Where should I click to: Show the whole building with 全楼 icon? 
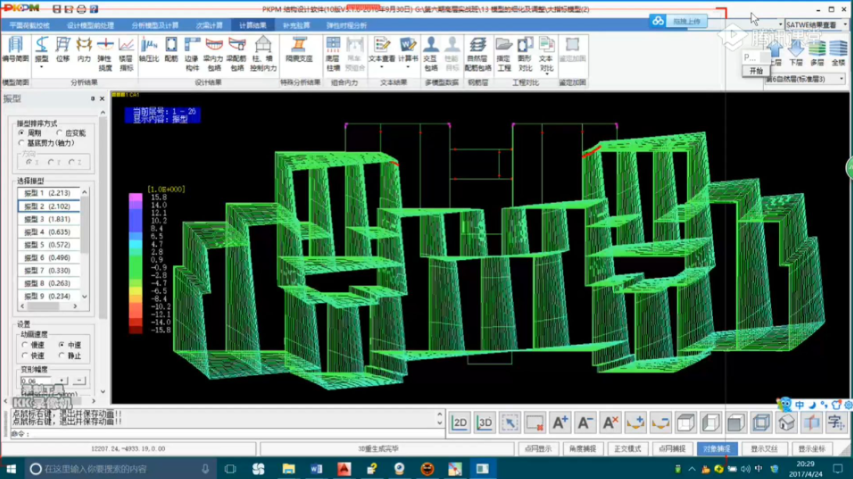click(x=838, y=53)
